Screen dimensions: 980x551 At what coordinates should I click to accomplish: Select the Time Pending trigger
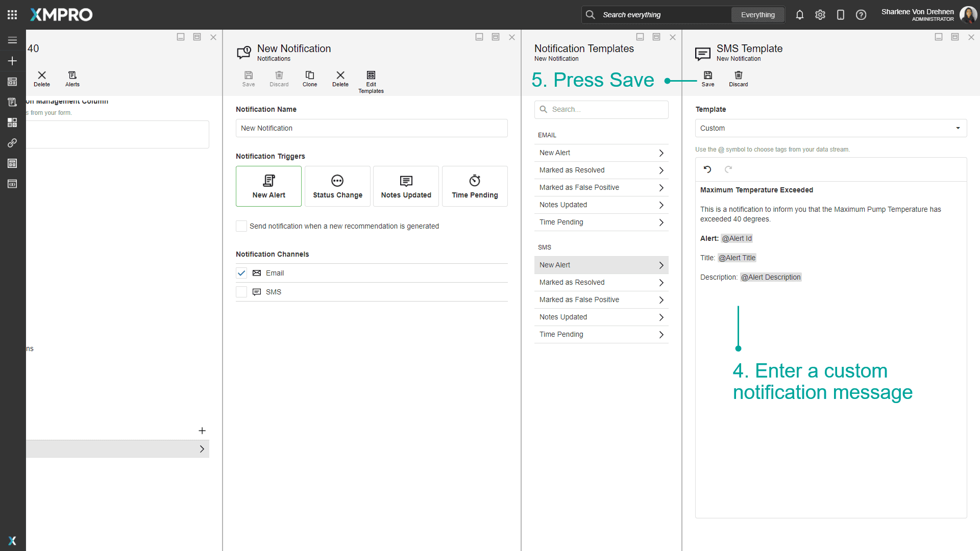[475, 186]
